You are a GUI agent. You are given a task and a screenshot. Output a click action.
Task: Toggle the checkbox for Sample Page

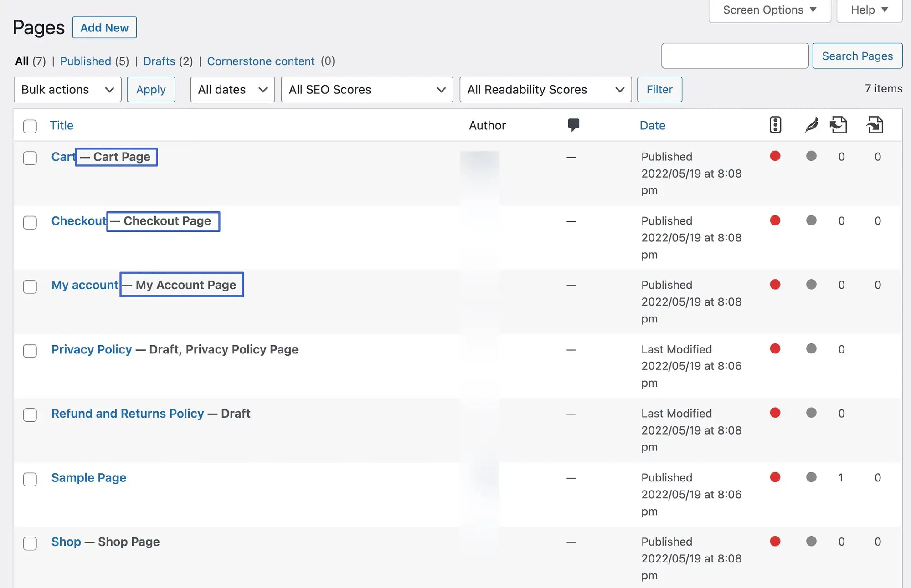pos(29,478)
